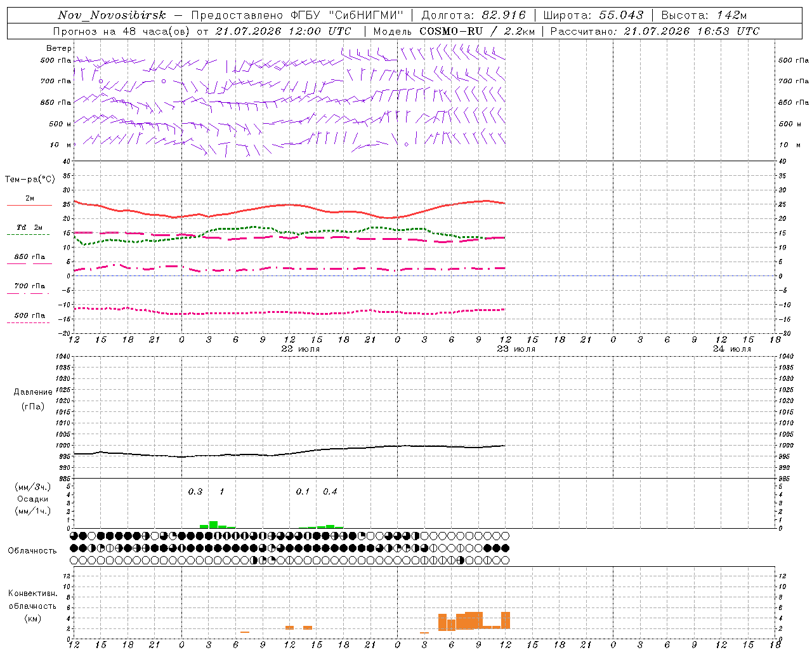Click the 2м temperature legend red line
The width and height of the screenshot is (812, 650).
pyautogui.click(x=29, y=205)
